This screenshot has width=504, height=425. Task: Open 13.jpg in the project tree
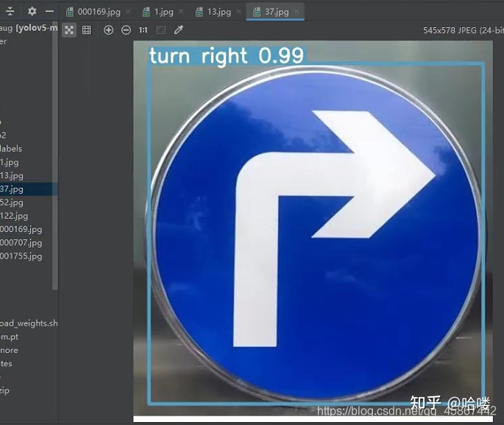(12, 175)
